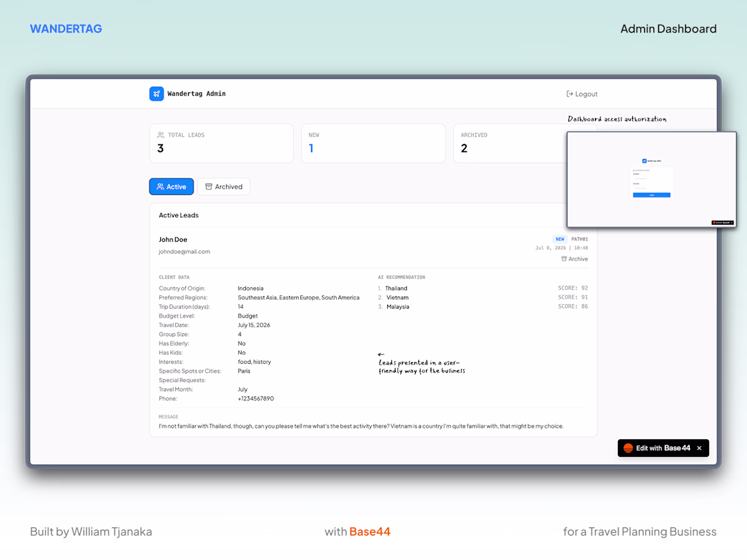Click the Paris specific spots value
The image size is (747, 560).
point(244,371)
